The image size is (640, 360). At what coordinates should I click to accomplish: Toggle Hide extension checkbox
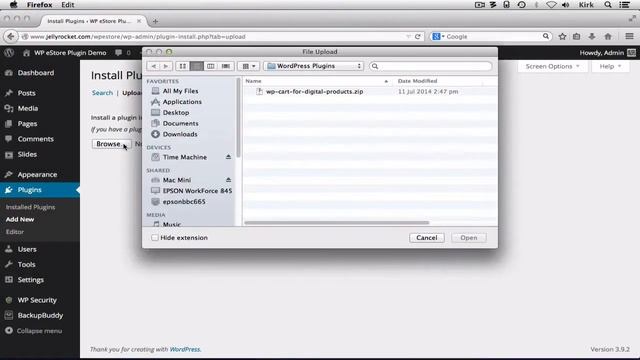click(155, 238)
